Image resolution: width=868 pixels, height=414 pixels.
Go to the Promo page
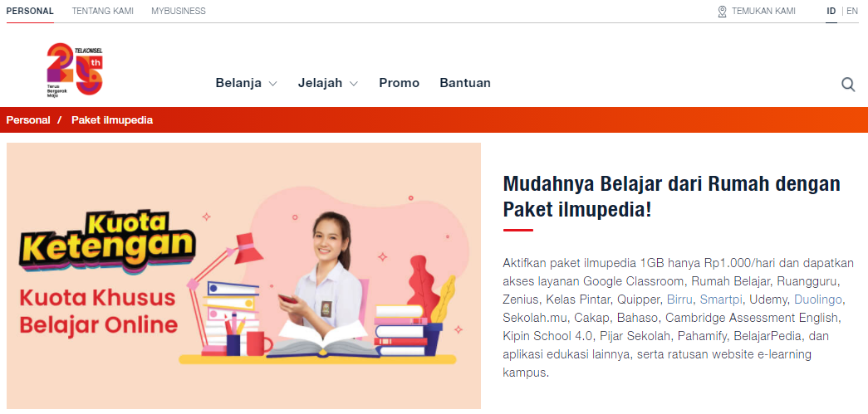[x=400, y=83]
